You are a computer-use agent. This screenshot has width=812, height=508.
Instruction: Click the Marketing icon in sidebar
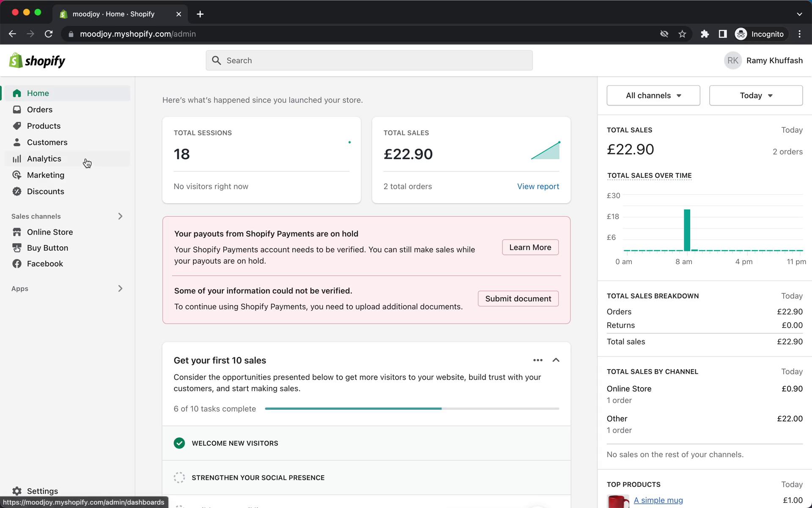[17, 174]
